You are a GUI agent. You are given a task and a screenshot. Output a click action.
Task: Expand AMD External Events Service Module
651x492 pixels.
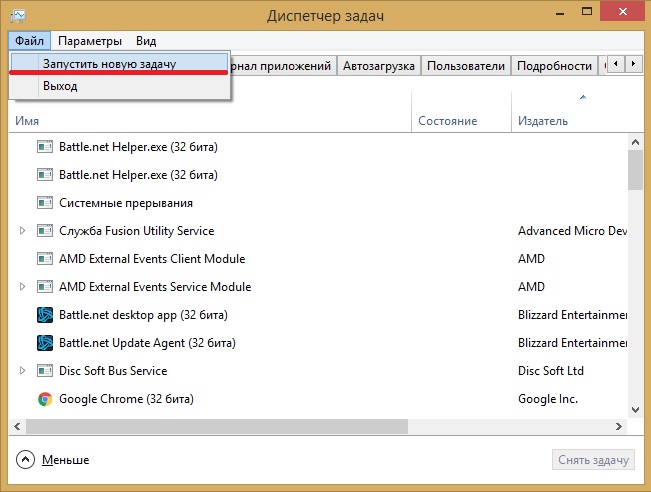22,286
